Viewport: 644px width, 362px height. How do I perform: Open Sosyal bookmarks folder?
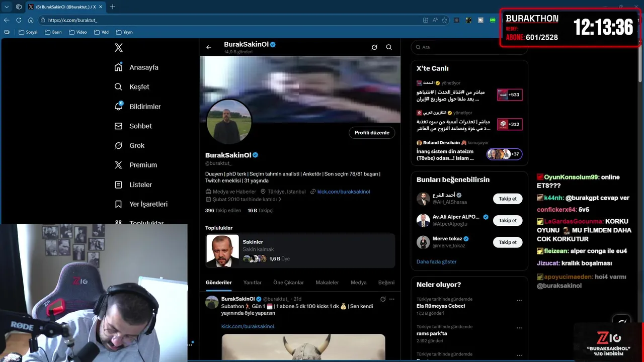pos(28,32)
